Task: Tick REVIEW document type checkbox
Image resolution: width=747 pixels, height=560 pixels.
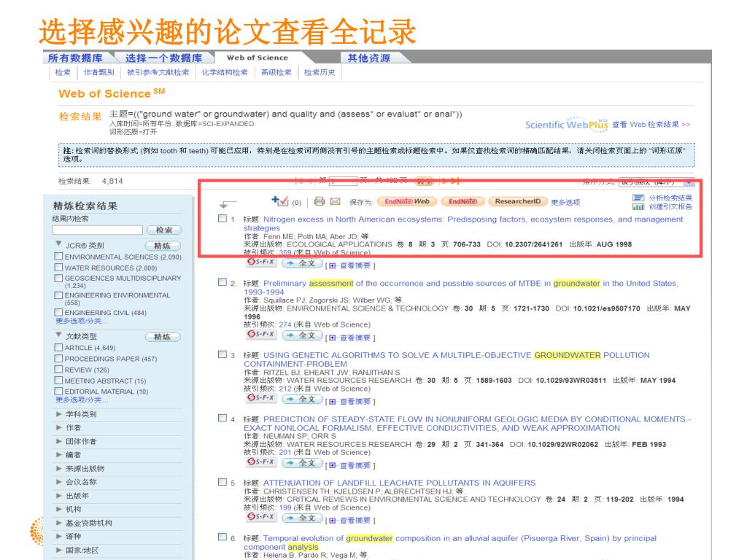Action: pos(58,369)
